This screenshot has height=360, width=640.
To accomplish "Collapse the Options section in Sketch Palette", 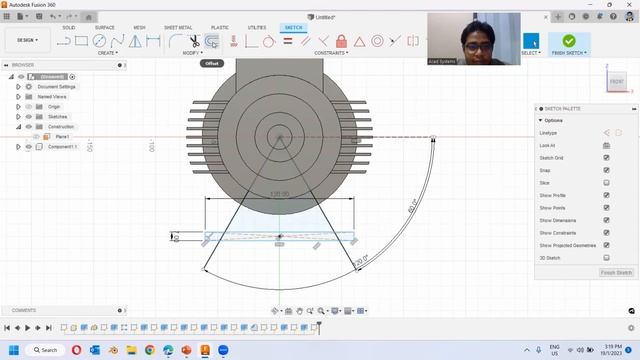I will point(540,120).
